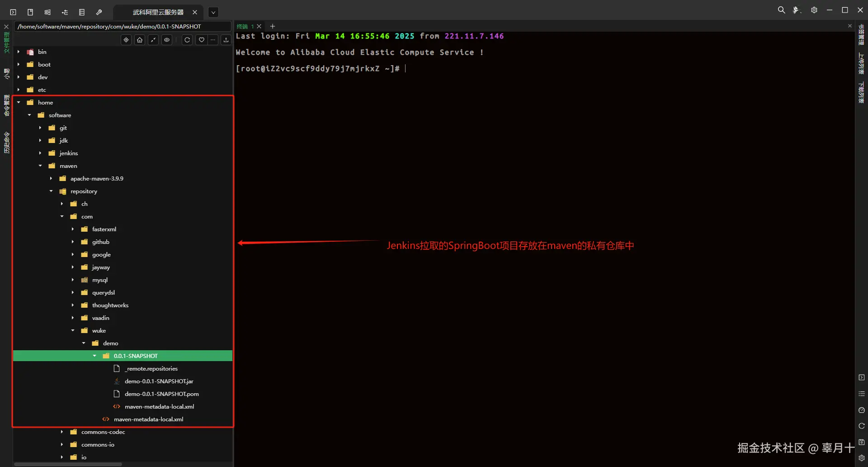Open the 书签管理 side tab
The image size is (868, 467).
point(861,35)
